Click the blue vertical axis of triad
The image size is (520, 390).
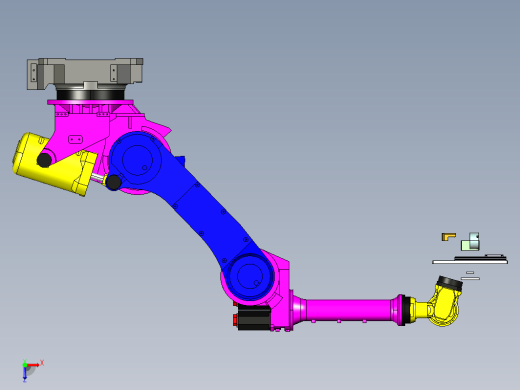[x=25, y=373]
